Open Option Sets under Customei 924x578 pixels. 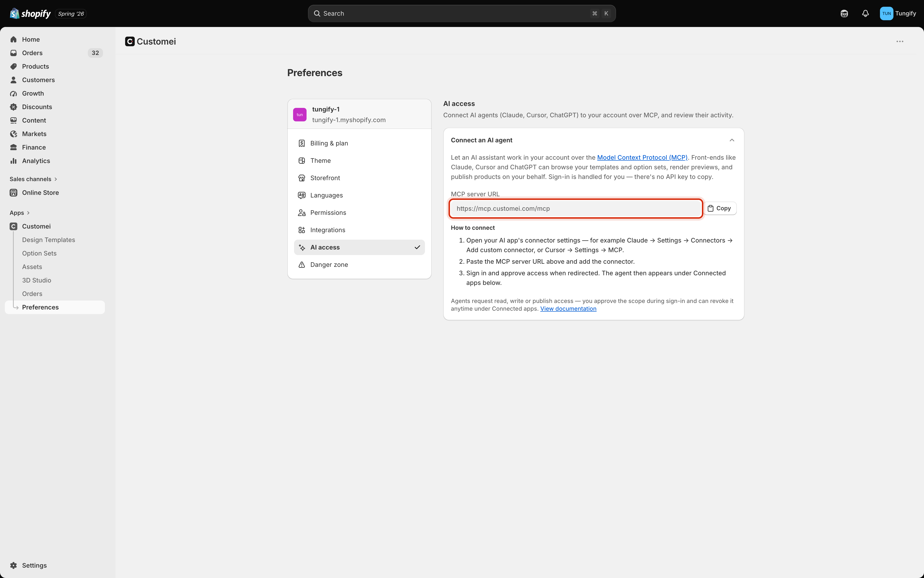click(x=39, y=253)
